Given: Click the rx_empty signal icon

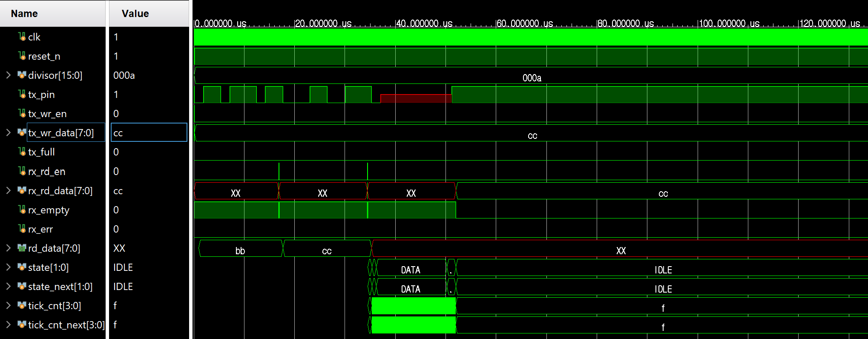Looking at the screenshot, I should (x=22, y=210).
